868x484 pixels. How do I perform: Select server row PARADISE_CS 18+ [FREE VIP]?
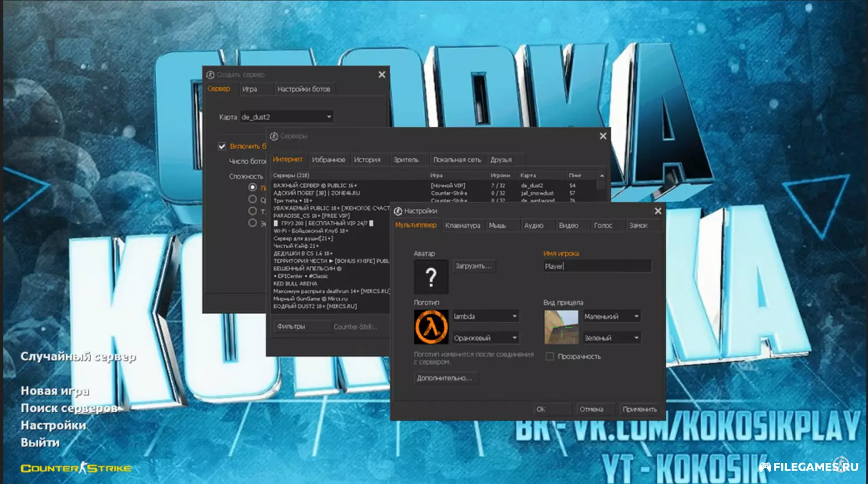(331, 216)
